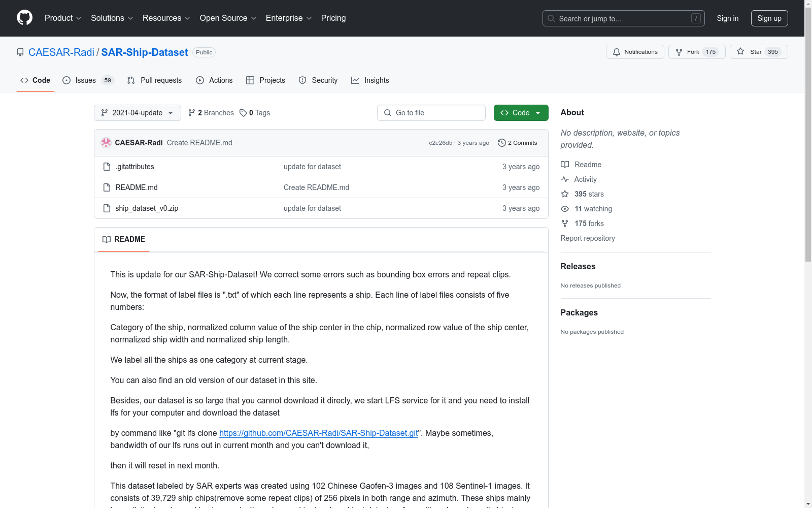812x508 pixels.
Task: Open the Pull requests tab
Action: coord(154,80)
